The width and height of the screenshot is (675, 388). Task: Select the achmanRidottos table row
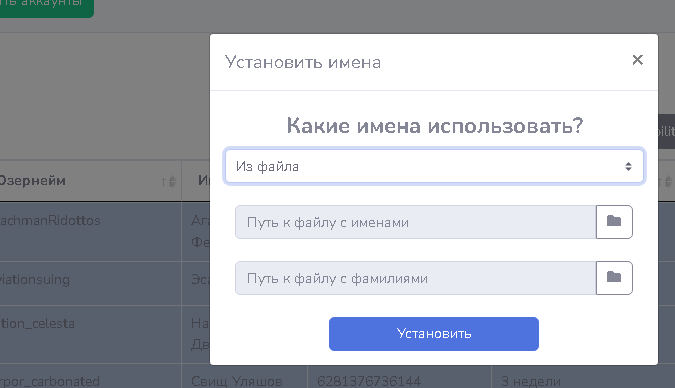tap(105, 232)
